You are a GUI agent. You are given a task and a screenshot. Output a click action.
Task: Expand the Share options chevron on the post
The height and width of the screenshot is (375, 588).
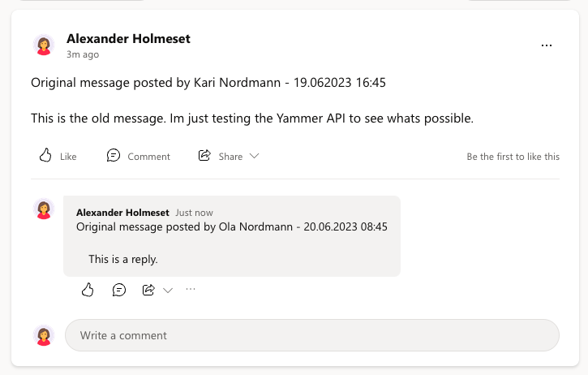(254, 156)
